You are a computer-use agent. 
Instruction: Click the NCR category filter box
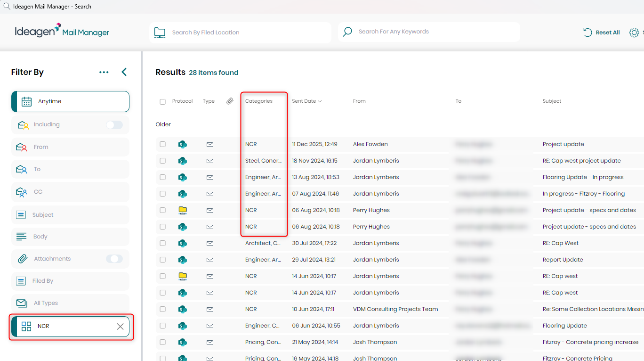pos(70,327)
